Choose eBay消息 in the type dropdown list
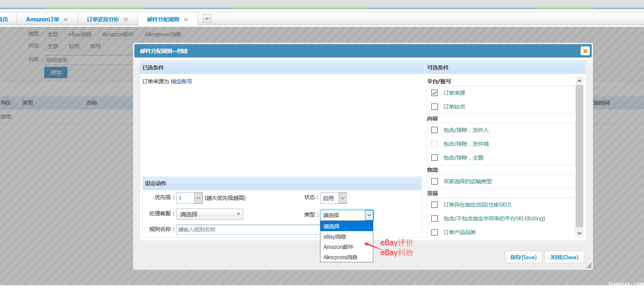This screenshot has width=644, height=290. 335,237
